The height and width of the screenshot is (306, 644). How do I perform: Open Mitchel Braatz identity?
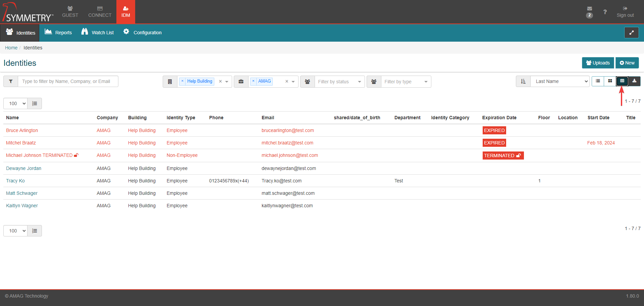pyautogui.click(x=21, y=143)
